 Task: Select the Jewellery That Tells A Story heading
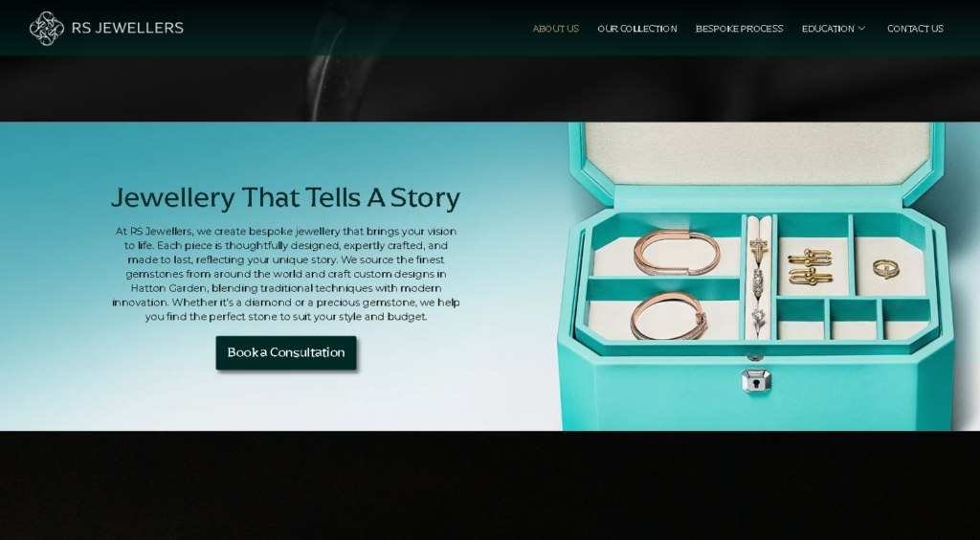click(x=285, y=197)
